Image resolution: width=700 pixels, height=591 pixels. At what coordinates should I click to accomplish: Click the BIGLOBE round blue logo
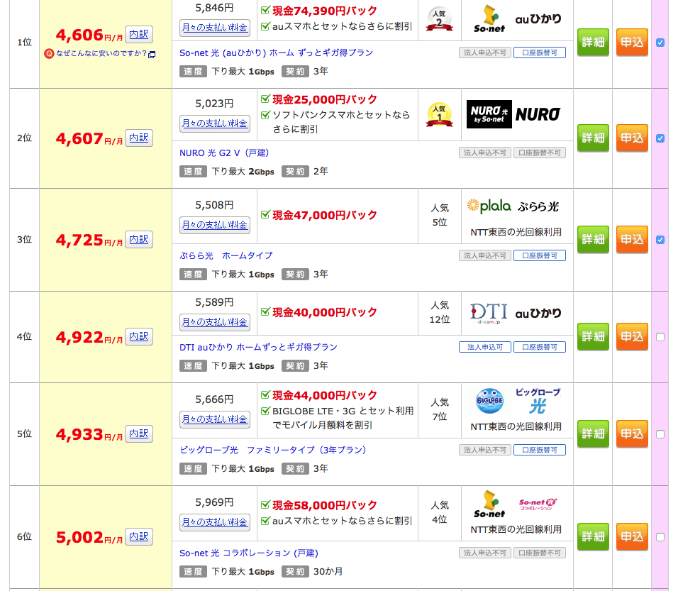click(x=490, y=401)
